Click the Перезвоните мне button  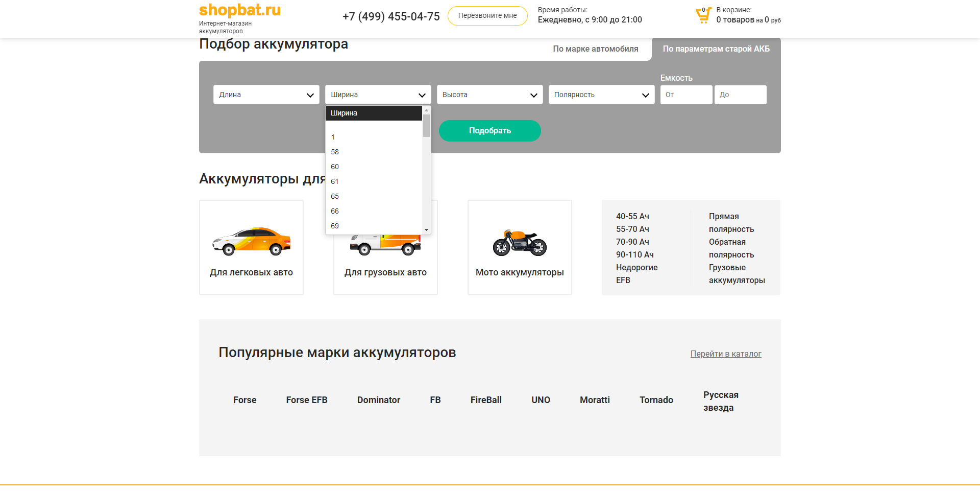click(x=487, y=16)
